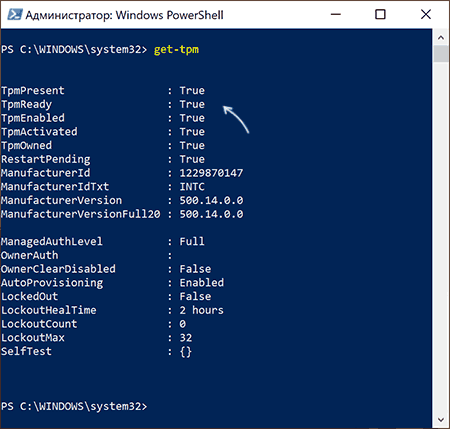This screenshot has height=429, width=450.
Task: Click the TpmPresent property line
Action: pyautogui.click(x=103, y=91)
